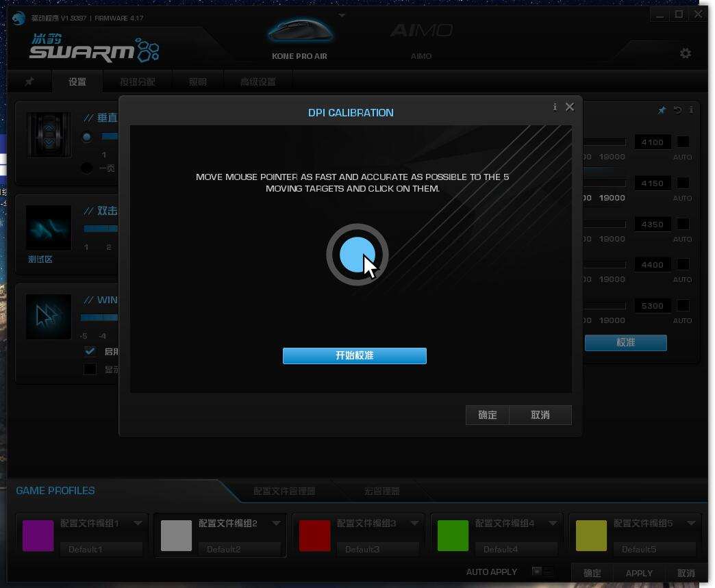Toggle AUTO checkbox next to 4150
Image resolution: width=715 pixels, height=588 pixels.
[x=683, y=183]
